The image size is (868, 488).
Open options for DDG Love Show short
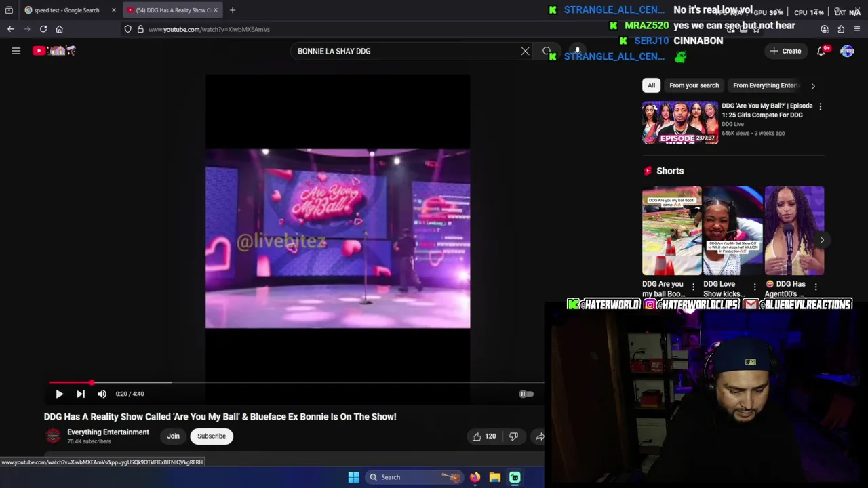(x=755, y=287)
